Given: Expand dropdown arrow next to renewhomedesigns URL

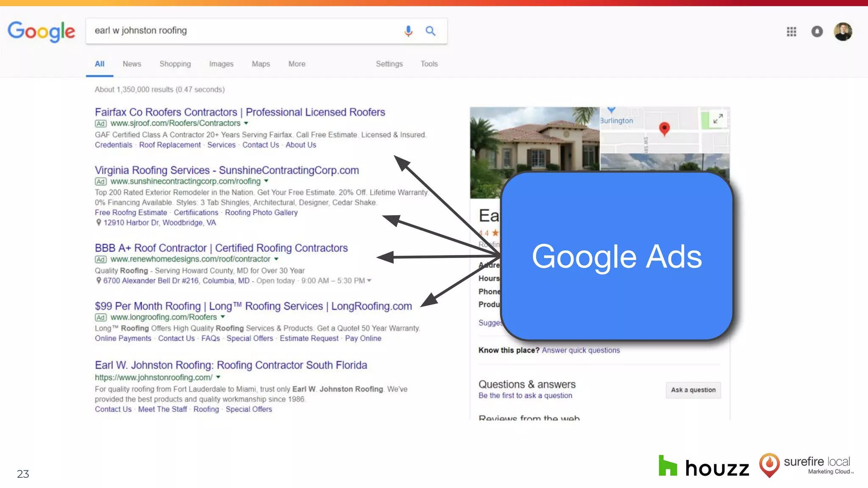Looking at the screenshot, I should [276, 259].
